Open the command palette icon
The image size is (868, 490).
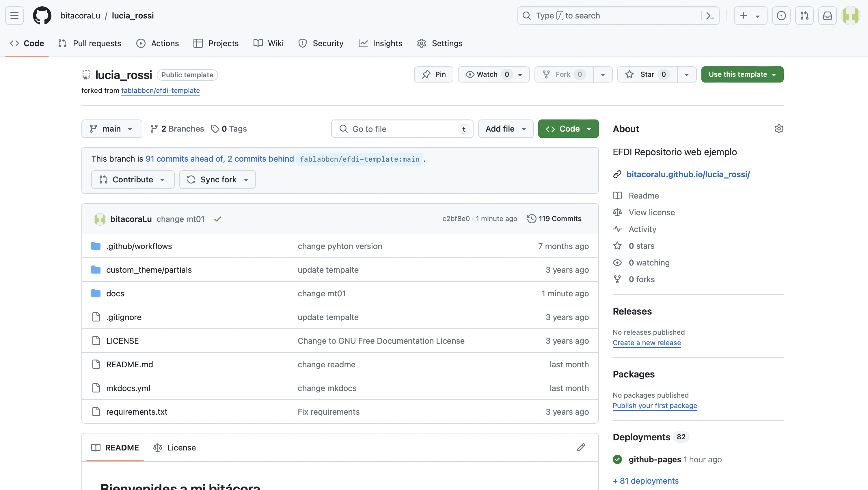click(710, 16)
